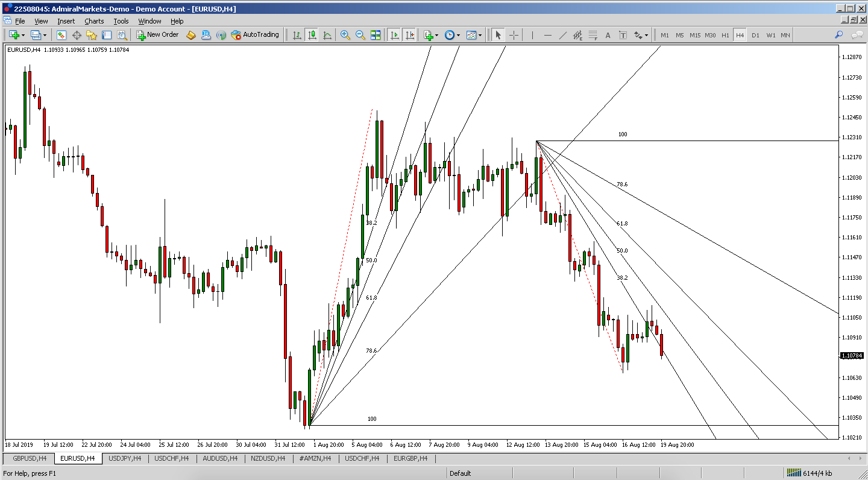
Task: Expand the arrow objects dropdown
Action: (x=645, y=35)
